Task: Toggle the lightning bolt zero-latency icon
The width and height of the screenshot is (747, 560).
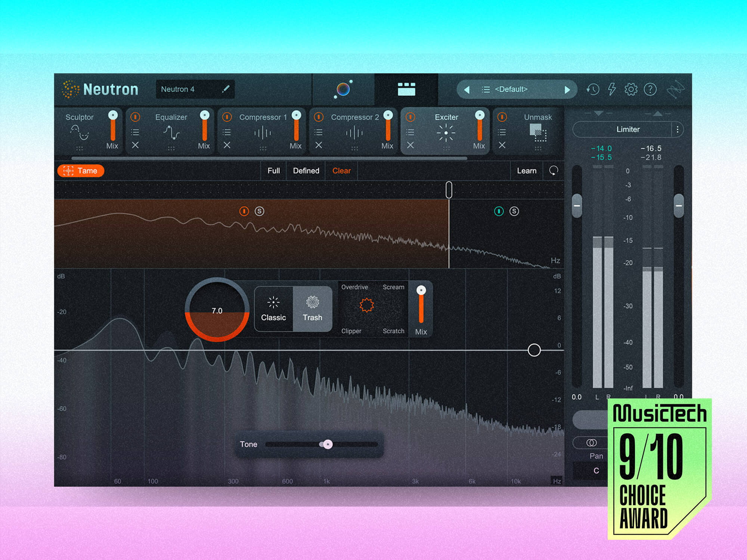Action: point(612,89)
